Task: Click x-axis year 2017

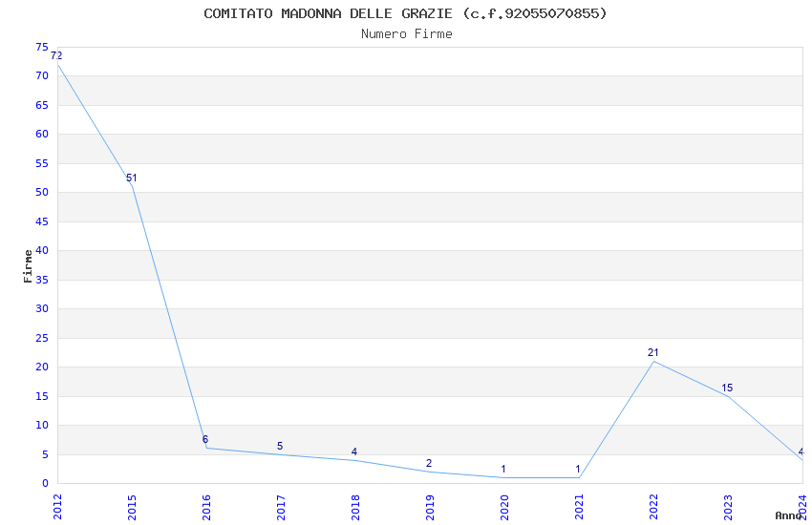Action: (x=281, y=507)
